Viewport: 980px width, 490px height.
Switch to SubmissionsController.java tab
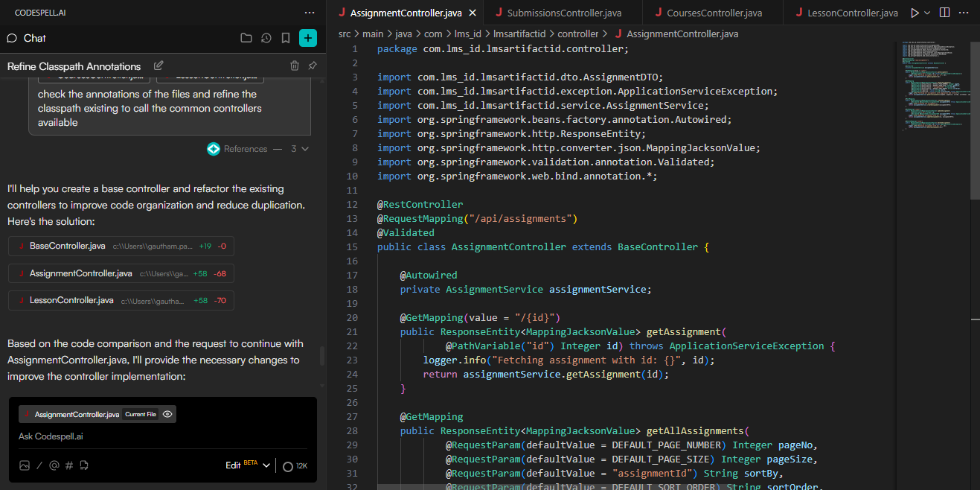[x=563, y=13]
